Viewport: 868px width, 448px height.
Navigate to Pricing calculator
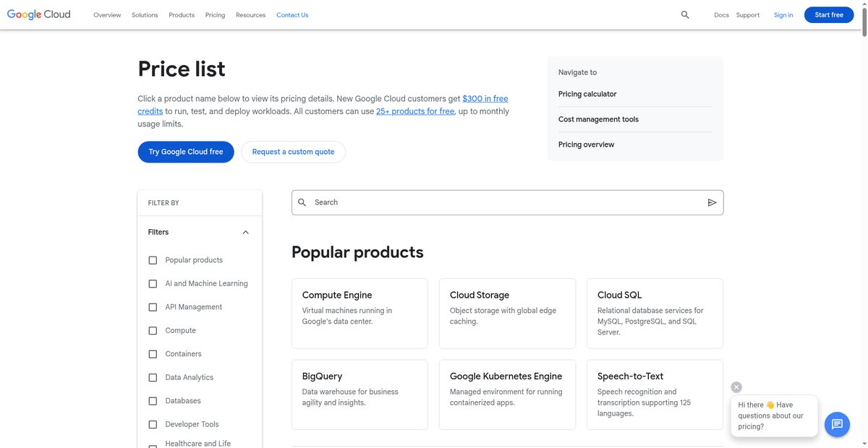pyautogui.click(x=587, y=94)
